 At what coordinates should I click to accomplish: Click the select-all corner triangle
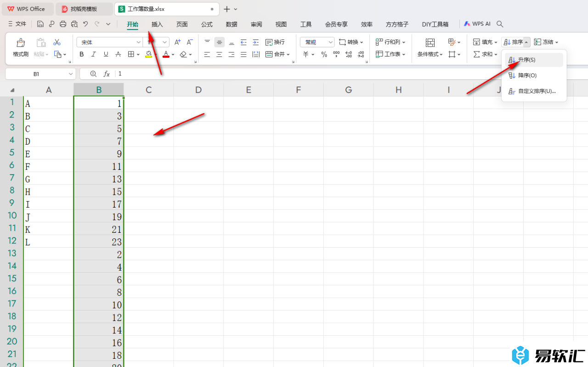click(x=12, y=90)
